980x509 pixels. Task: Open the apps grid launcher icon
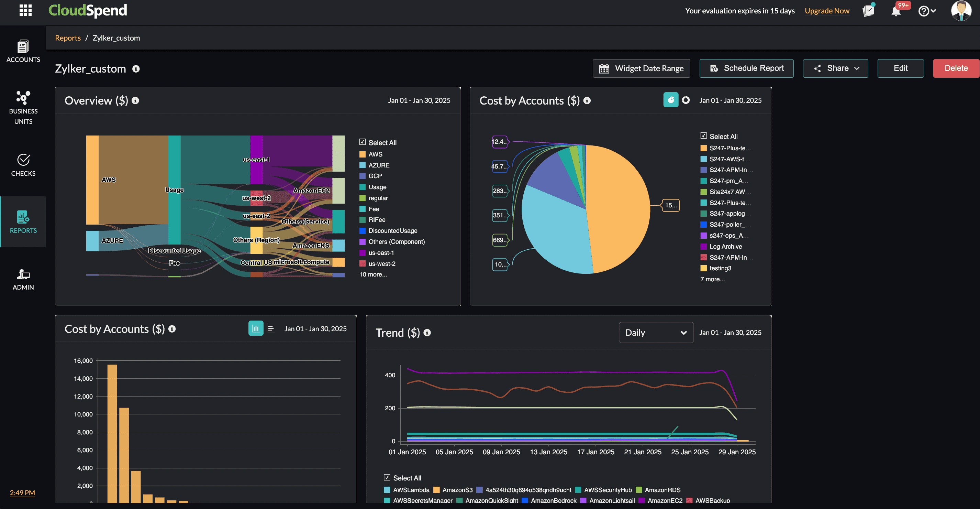click(x=25, y=11)
